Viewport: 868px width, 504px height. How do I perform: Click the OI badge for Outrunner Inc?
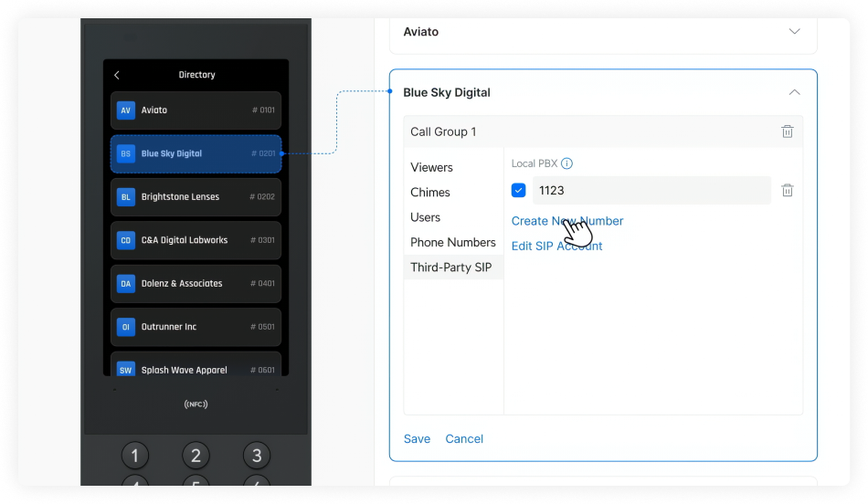[x=126, y=327]
